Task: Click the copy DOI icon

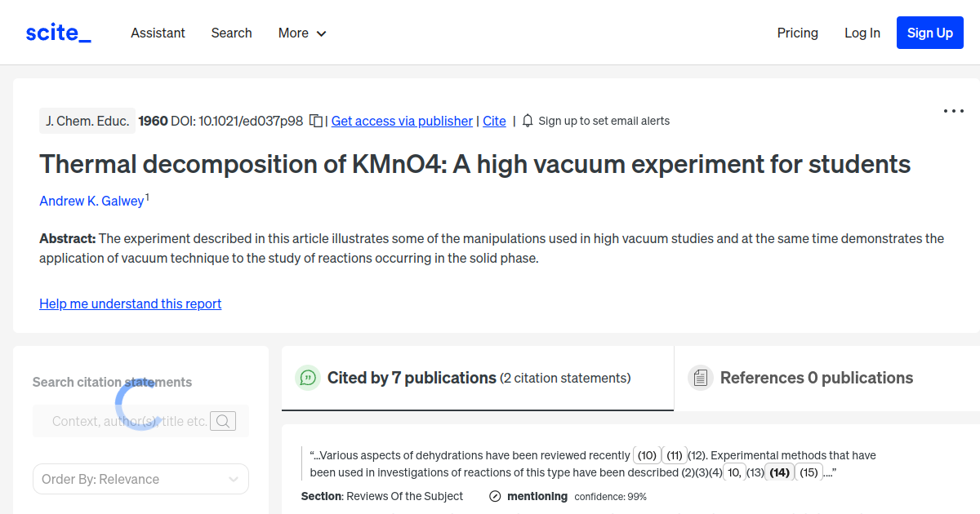Action: (317, 120)
